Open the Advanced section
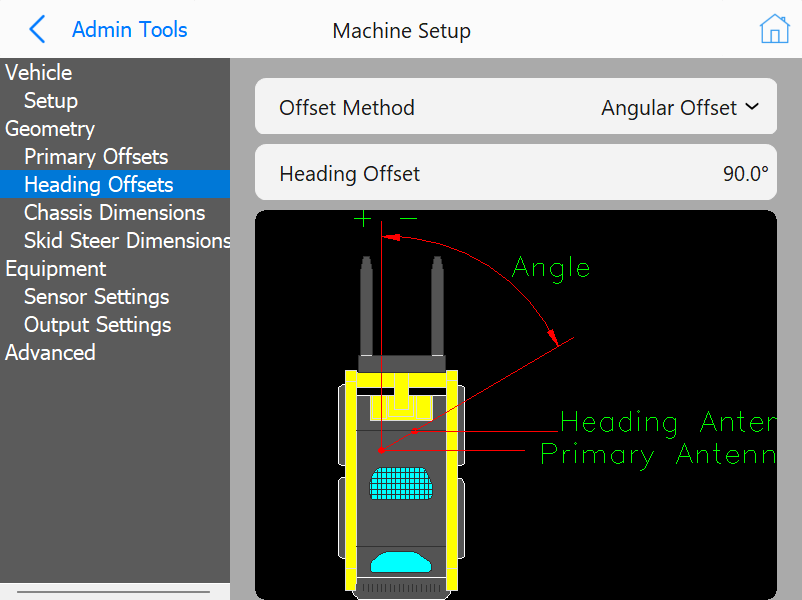The width and height of the screenshot is (802, 600). 50,352
